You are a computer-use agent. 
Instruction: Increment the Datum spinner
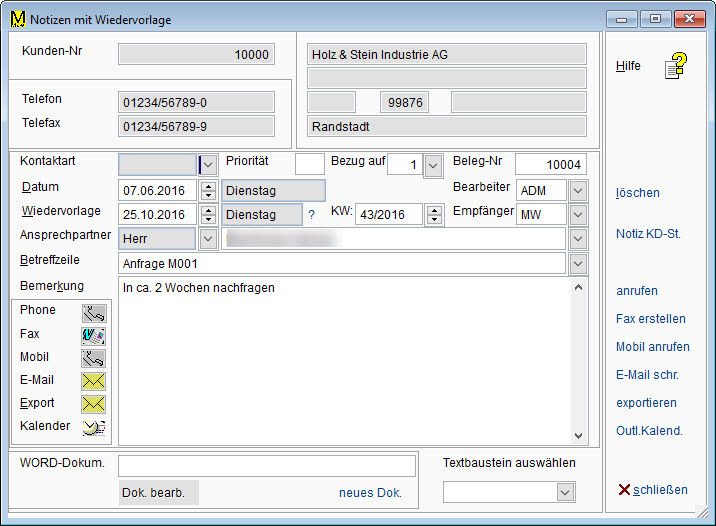point(208,185)
